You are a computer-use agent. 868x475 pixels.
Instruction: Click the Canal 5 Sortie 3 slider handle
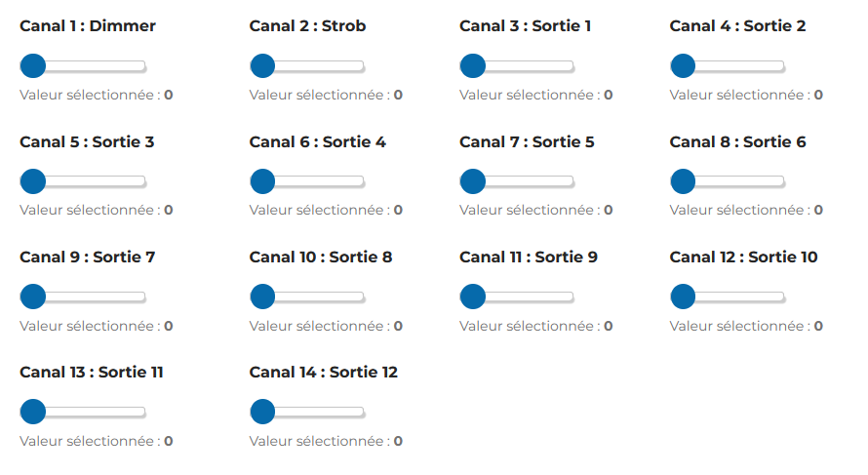(x=33, y=181)
